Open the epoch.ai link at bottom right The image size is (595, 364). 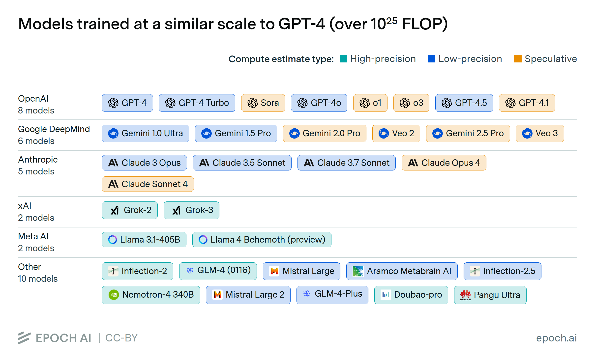tap(556, 338)
